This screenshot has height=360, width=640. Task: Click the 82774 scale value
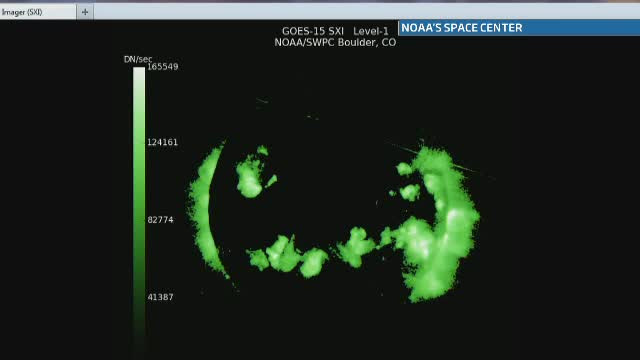click(x=160, y=220)
